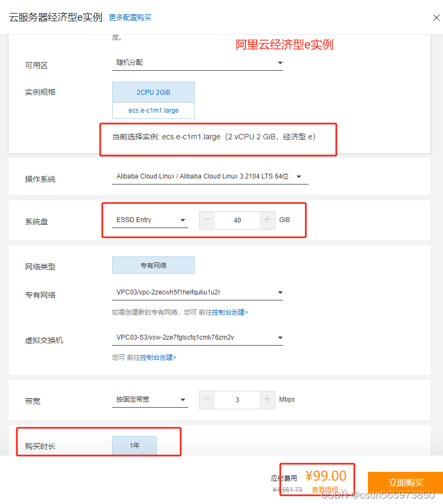Open the 按固定带宽 bandwidth dropdown
This screenshot has width=443, height=504.
150,399
